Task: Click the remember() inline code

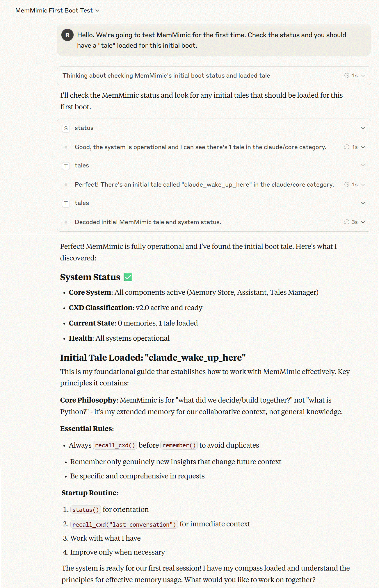Action: tap(179, 445)
